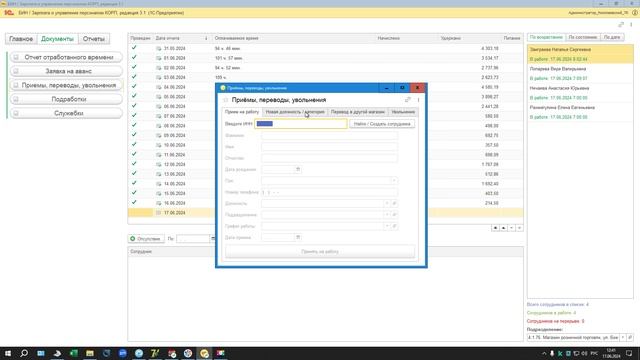Screen dimensions: 640x360
Task: Open document icon of 05.06.2024 row
Action: click(159, 97)
